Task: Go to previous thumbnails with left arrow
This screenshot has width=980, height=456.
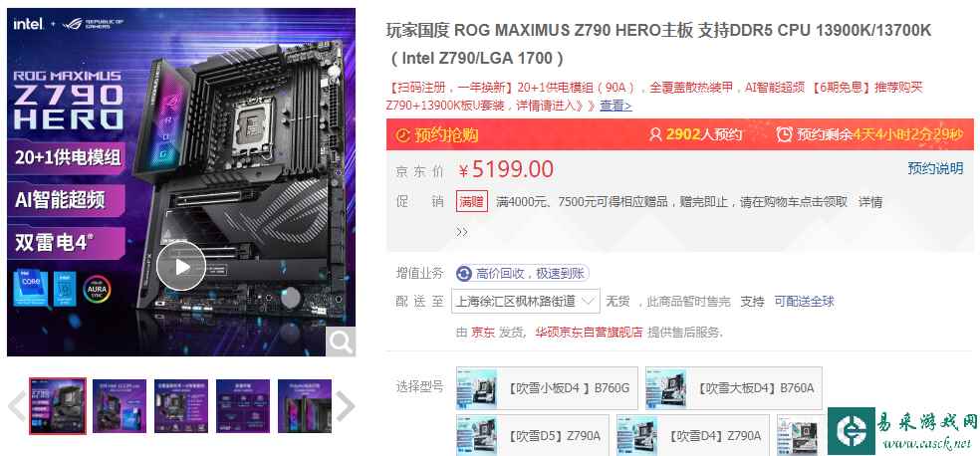Action: pyautogui.click(x=17, y=406)
